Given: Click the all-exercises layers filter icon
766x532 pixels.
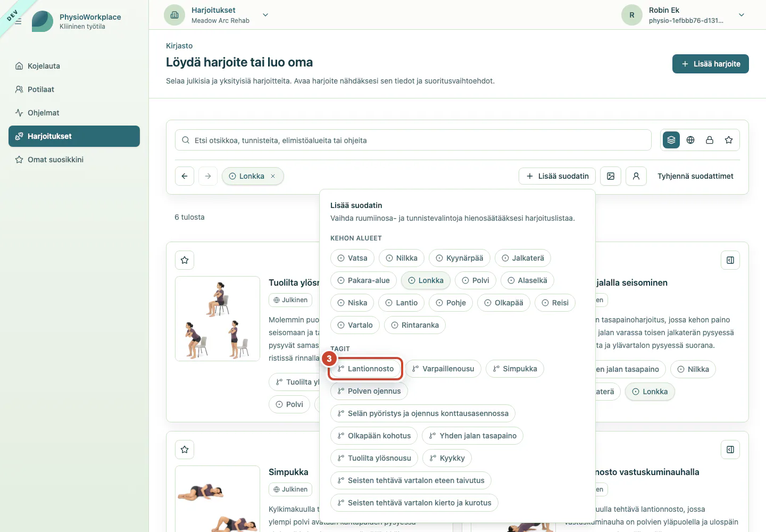Looking at the screenshot, I should tap(671, 140).
